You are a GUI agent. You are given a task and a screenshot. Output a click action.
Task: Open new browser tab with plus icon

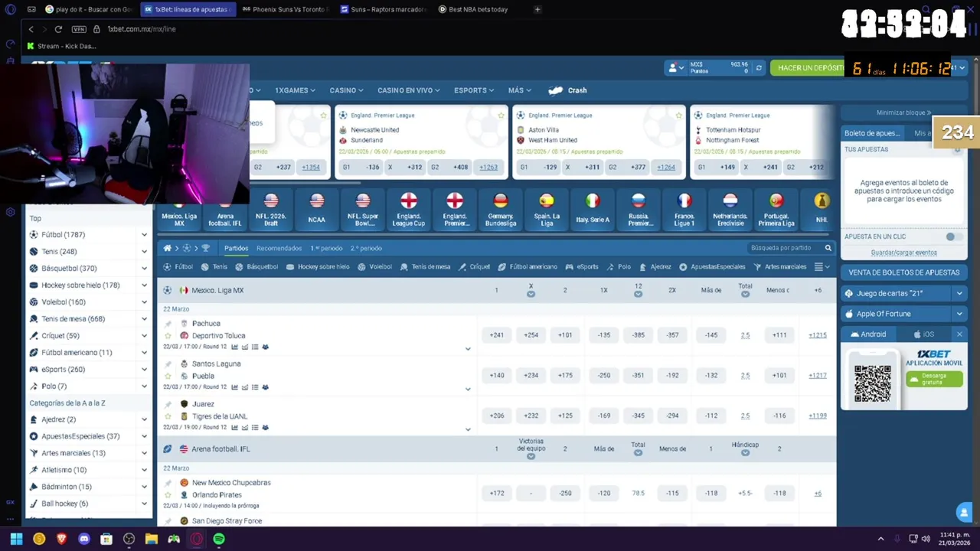coord(537,9)
